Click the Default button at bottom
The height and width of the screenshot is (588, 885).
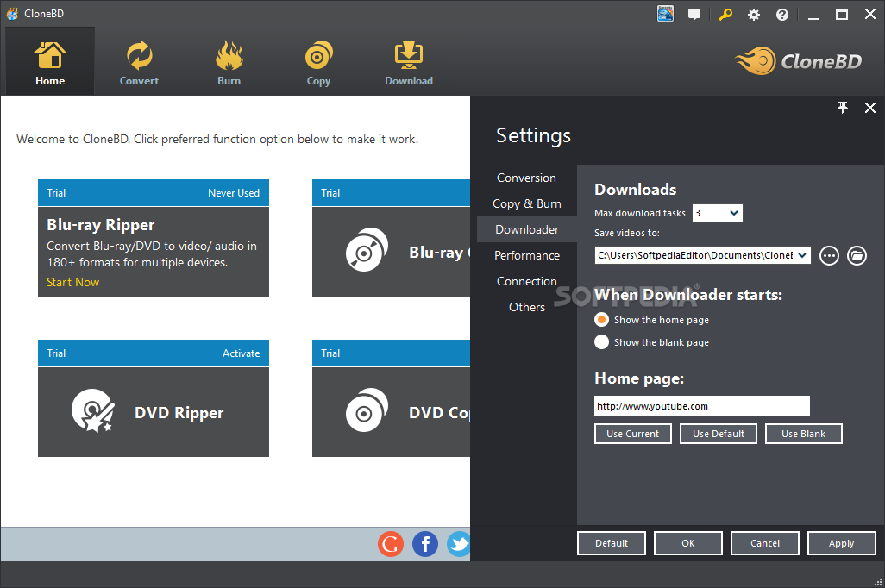tap(612, 543)
